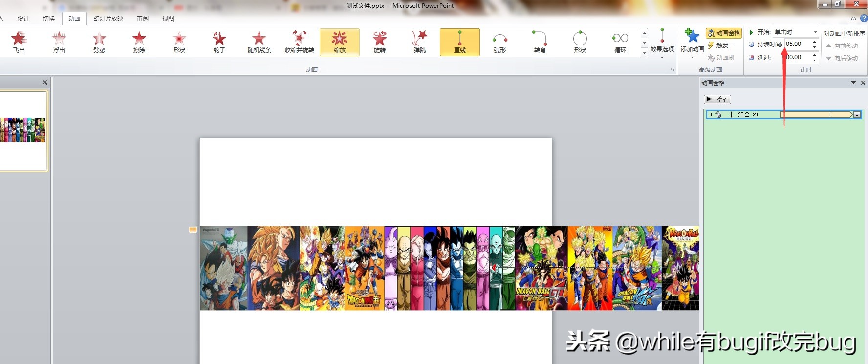Increase the 延迟 delay value

[815, 55]
